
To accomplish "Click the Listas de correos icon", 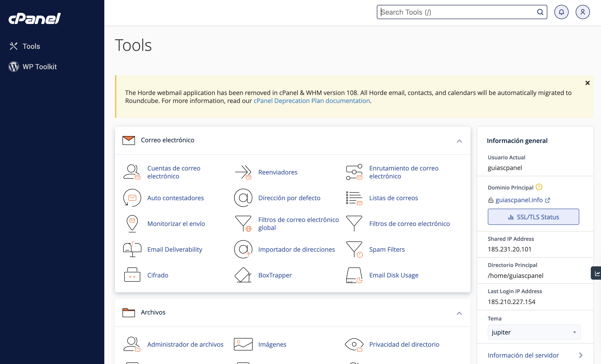I will coord(354,198).
